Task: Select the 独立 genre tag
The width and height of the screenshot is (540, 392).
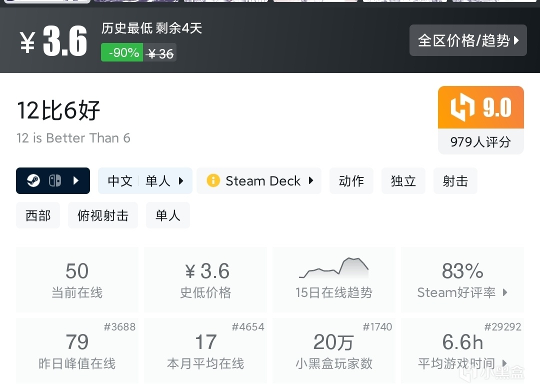Action: [x=403, y=180]
